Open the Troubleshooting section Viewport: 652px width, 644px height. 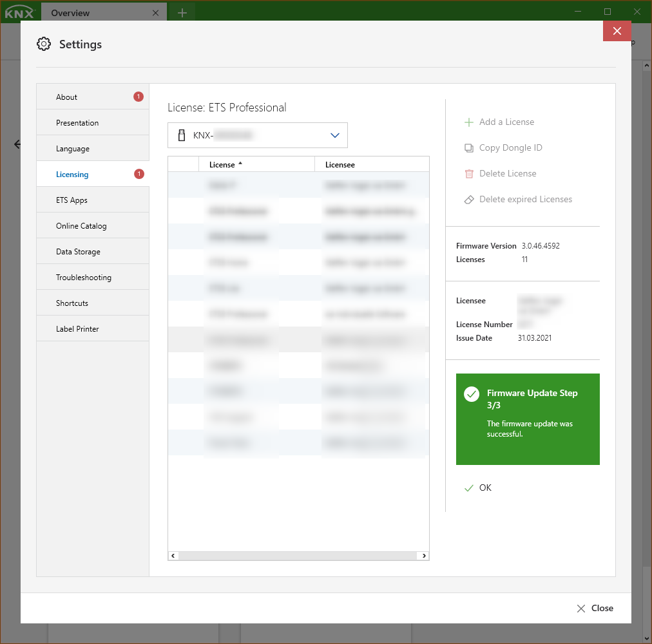93,278
